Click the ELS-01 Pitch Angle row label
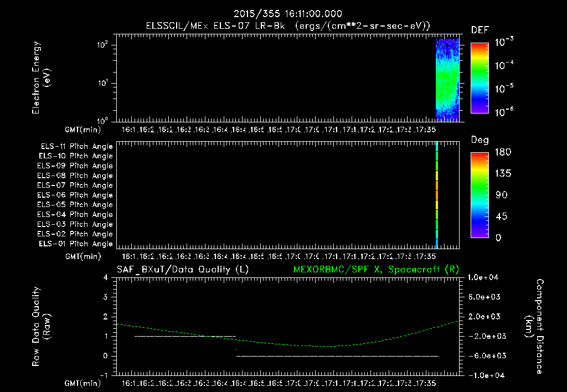567x392 pixels. [76, 244]
